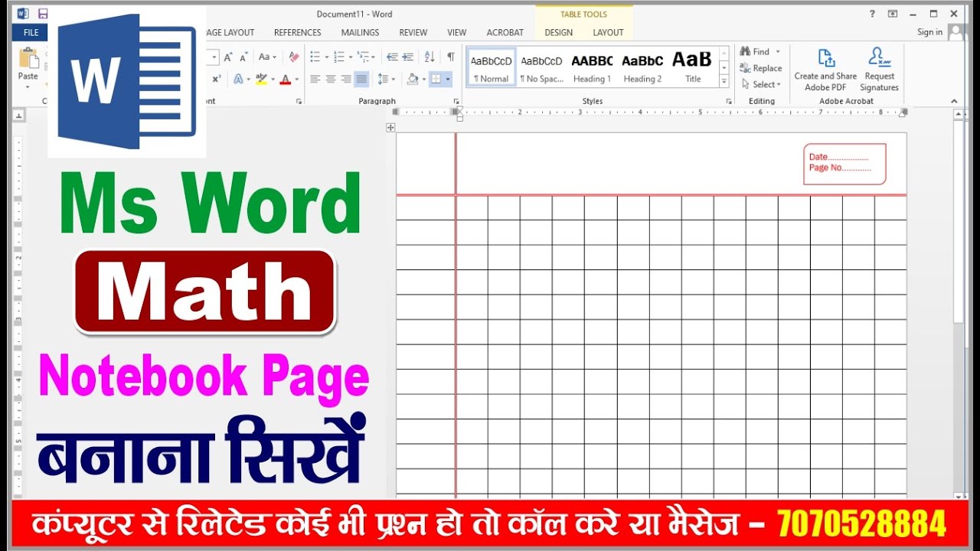Screen dimensions: 980x551
Task: Click the Clear All Formatting eraser icon
Action: (x=294, y=57)
